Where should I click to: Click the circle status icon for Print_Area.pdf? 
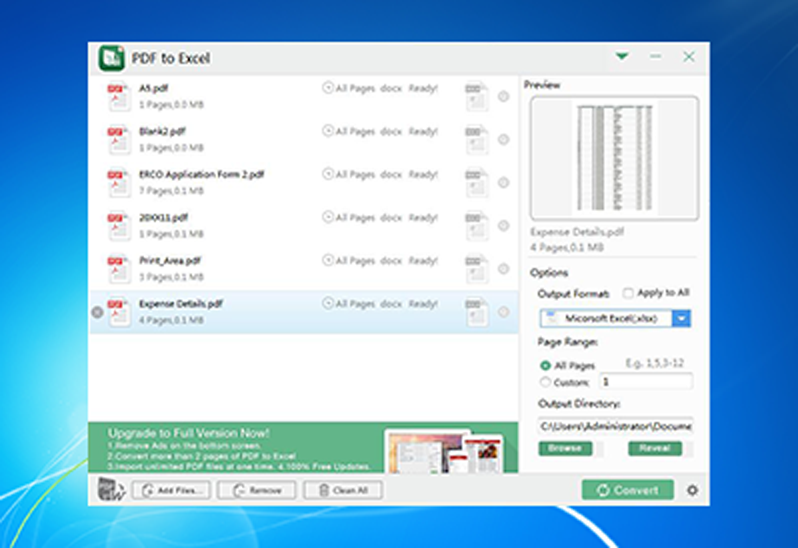coord(503,269)
